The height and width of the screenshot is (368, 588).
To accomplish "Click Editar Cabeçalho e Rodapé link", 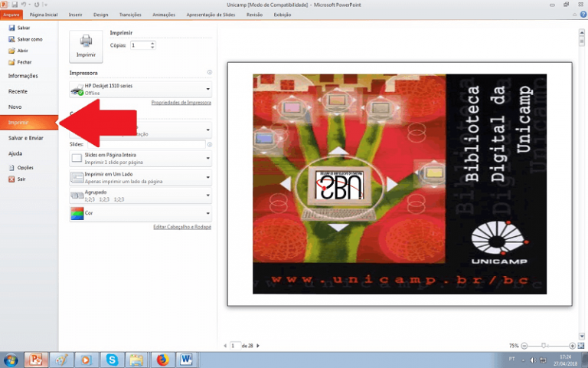I will [x=182, y=227].
